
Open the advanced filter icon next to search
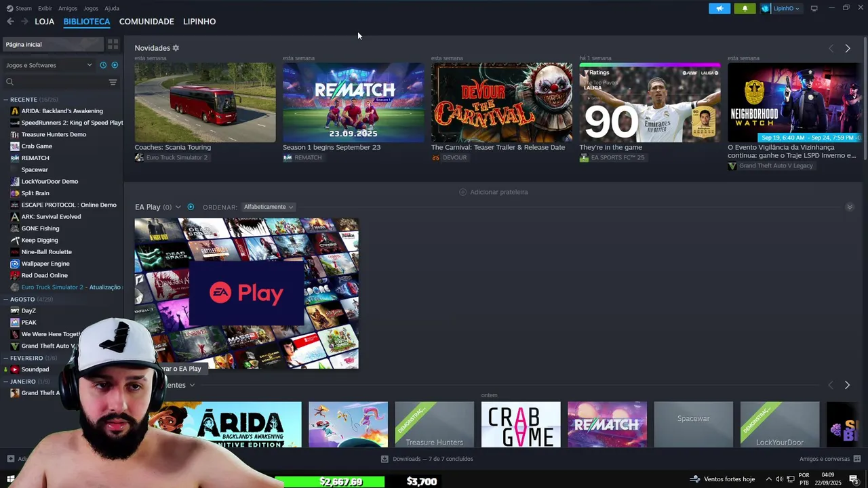(113, 82)
